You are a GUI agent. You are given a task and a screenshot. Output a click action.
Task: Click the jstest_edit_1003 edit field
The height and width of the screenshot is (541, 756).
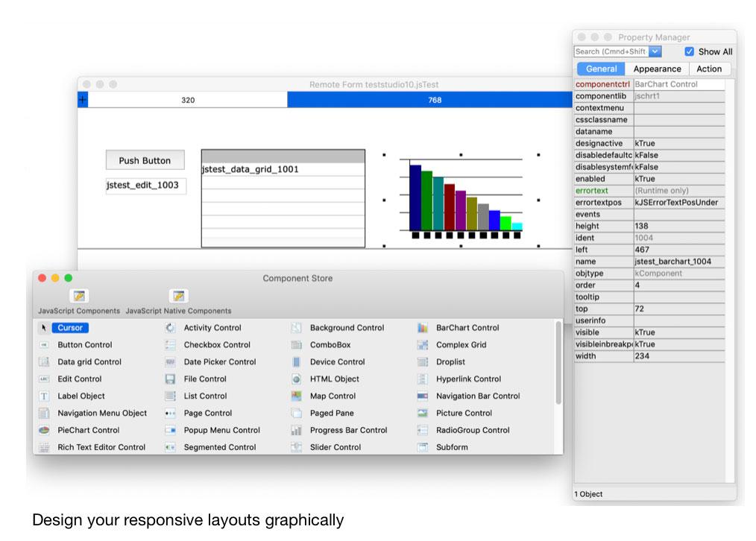pos(145,186)
